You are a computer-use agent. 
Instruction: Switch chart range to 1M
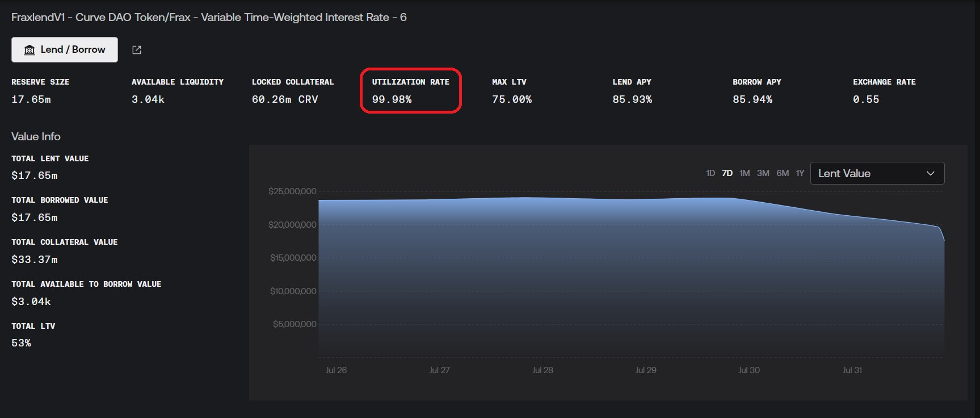click(745, 173)
